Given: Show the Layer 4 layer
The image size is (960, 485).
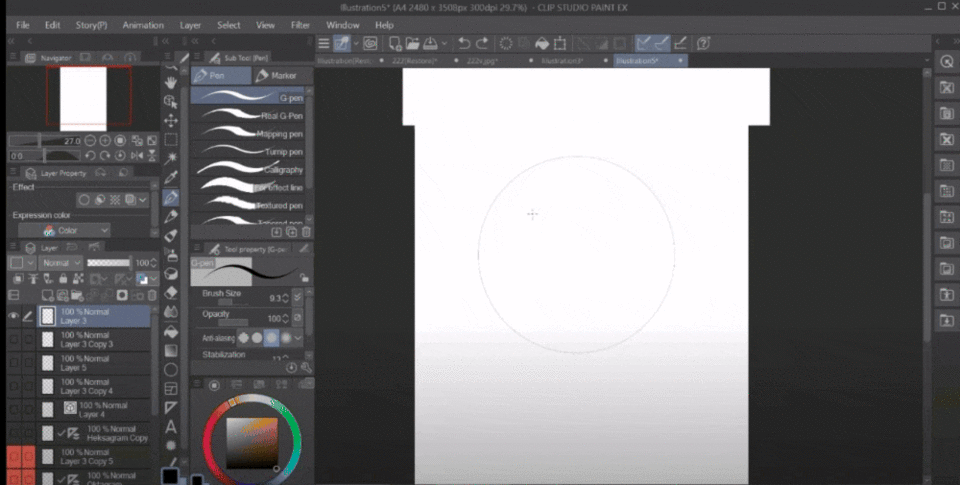Looking at the screenshot, I should pyautogui.click(x=13, y=410).
